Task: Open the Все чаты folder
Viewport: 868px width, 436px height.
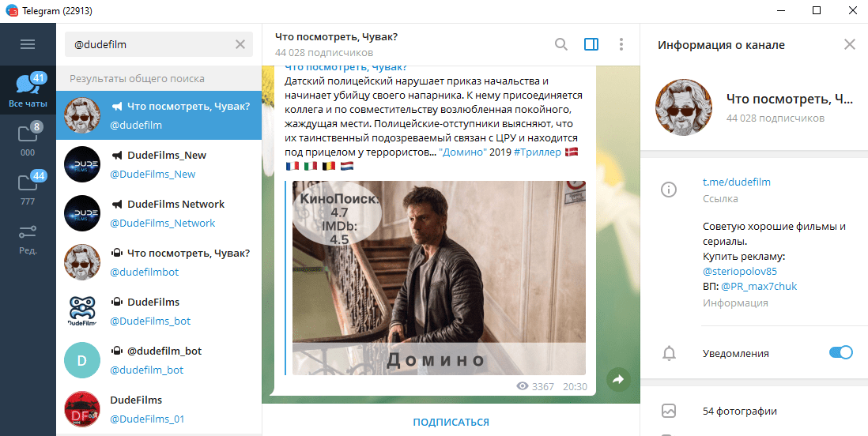Action: pyautogui.click(x=28, y=90)
